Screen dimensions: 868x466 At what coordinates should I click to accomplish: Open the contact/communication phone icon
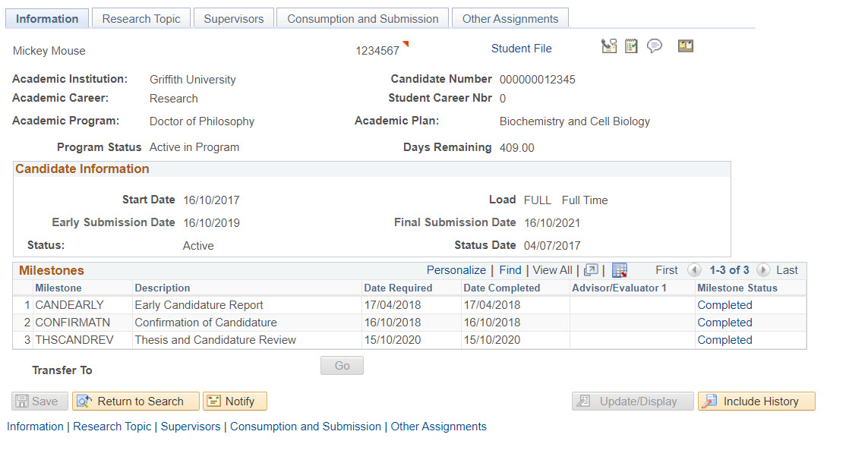608,46
